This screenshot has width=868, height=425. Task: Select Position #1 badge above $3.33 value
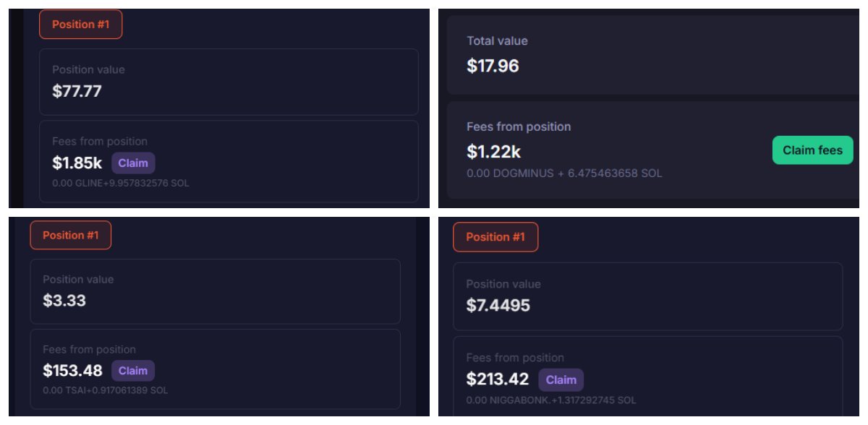click(x=71, y=235)
